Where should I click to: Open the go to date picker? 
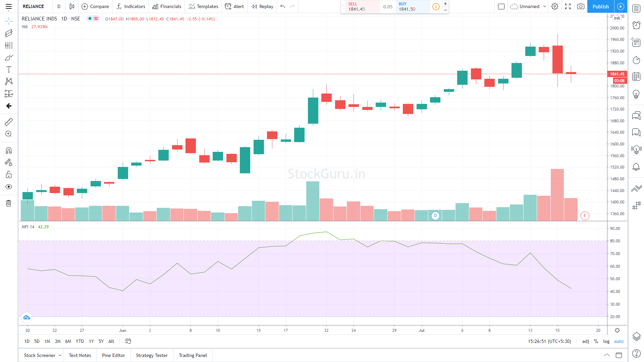pyautogui.click(x=128, y=341)
